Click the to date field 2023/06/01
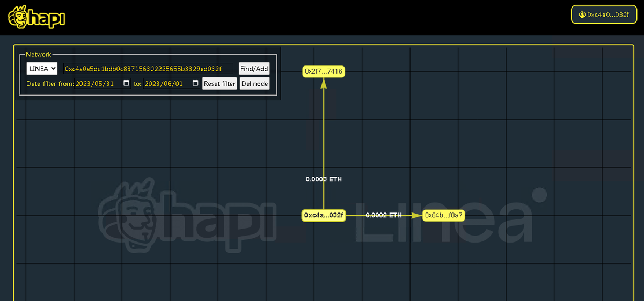Screen dimensions: 644x301 point(172,83)
